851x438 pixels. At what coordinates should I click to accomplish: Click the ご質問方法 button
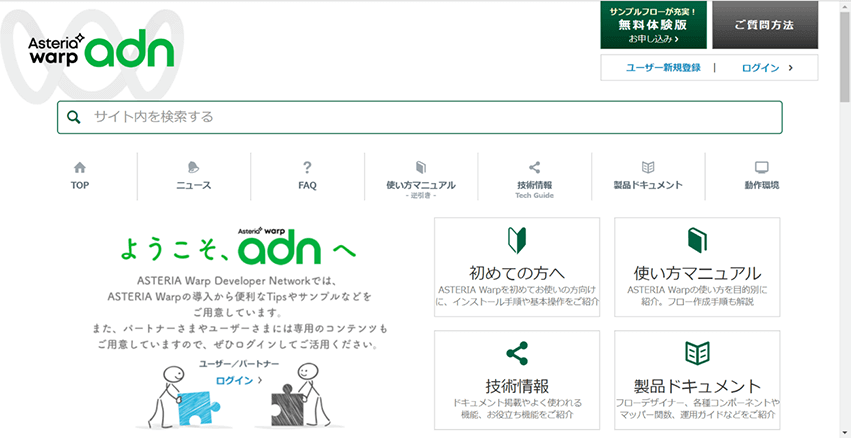tap(765, 25)
